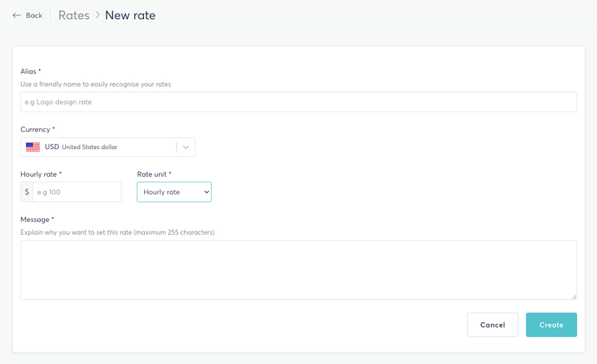This screenshot has height=364, width=597.
Task: Click the USD United States dollar text
Action: (x=81, y=146)
